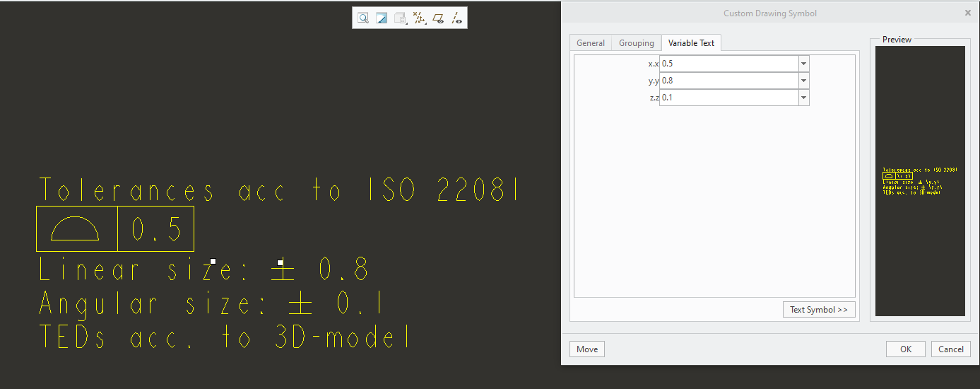Click the symbol Preview thumbnail
Screen dimensions: 980x389
(920, 180)
